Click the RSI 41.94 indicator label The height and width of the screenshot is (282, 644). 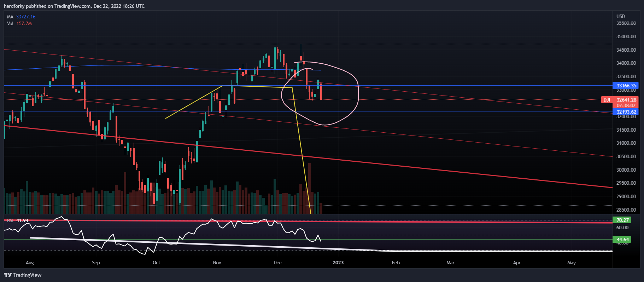point(18,220)
